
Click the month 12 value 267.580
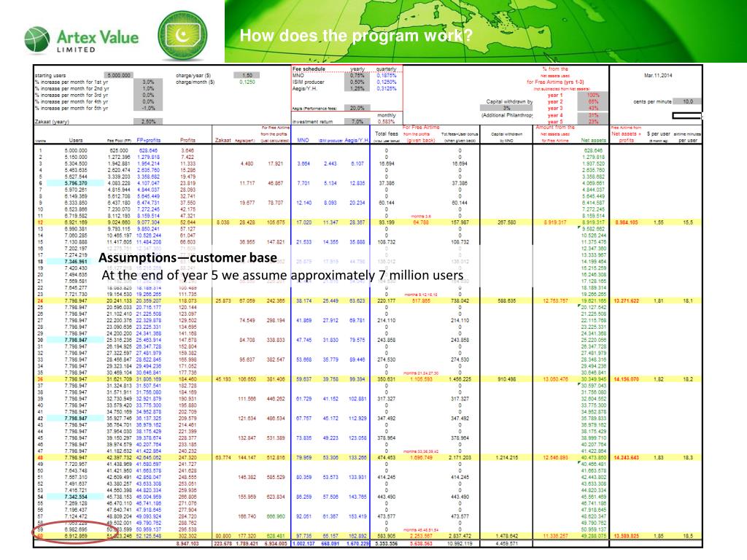(x=506, y=222)
